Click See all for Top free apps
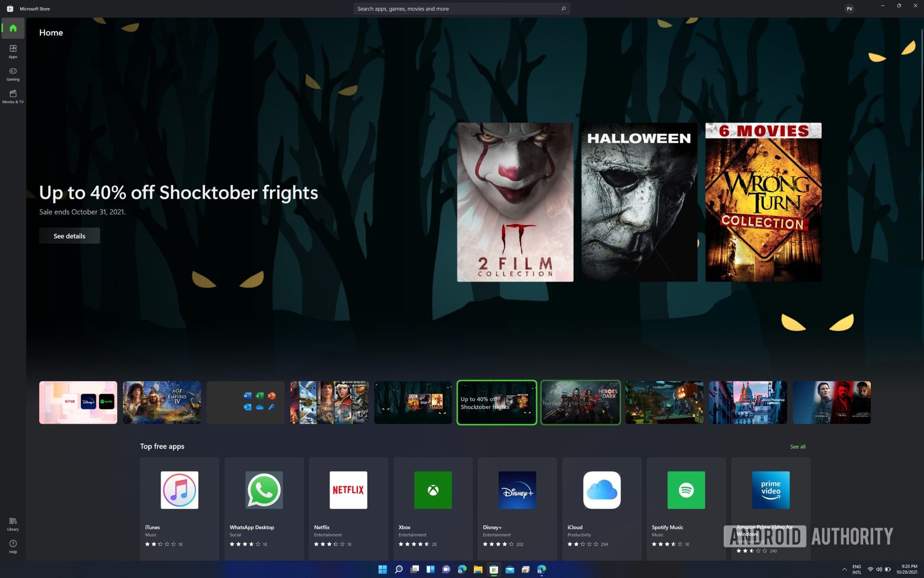The height and width of the screenshot is (578, 924). tap(797, 446)
